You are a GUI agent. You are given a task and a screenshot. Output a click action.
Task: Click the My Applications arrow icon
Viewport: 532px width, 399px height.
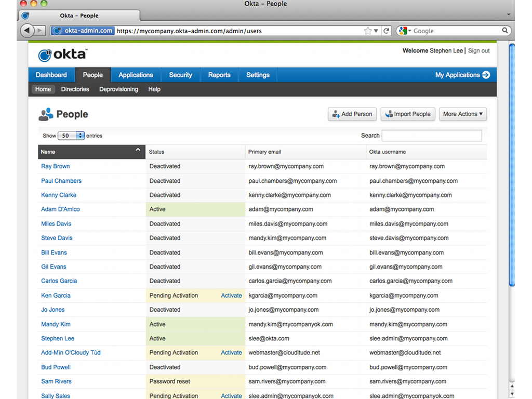tap(486, 75)
